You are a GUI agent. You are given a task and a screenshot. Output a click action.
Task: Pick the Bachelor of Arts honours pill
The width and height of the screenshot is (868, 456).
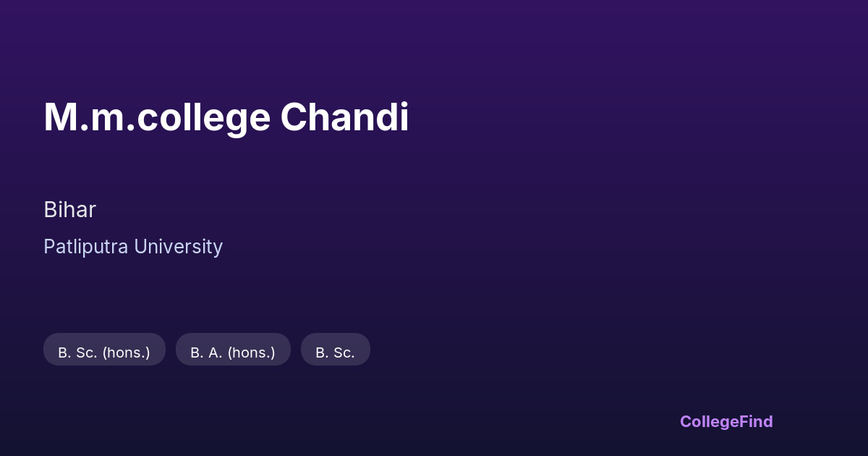click(x=233, y=352)
